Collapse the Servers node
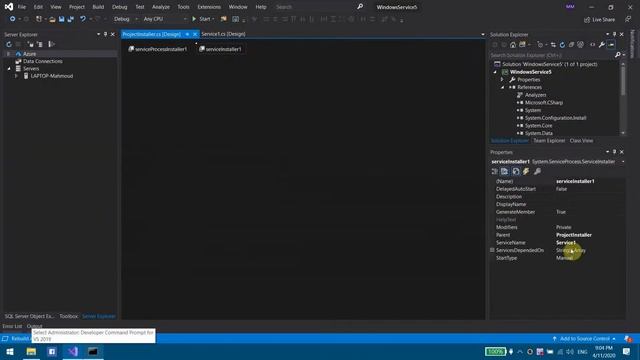640x360 pixels. click(x=9, y=69)
